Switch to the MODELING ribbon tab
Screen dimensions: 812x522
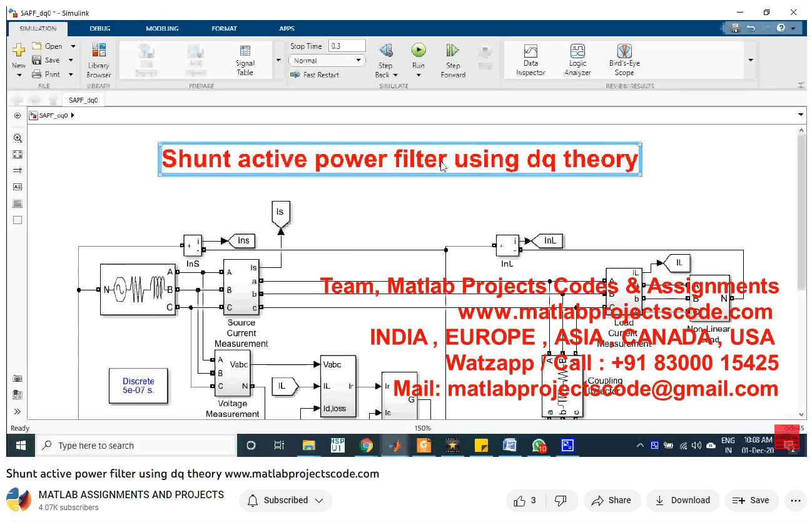click(162, 28)
